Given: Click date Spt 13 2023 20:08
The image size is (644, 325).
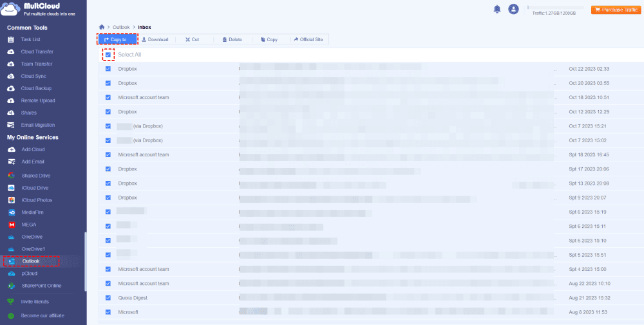Looking at the screenshot, I should coord(589,183).
